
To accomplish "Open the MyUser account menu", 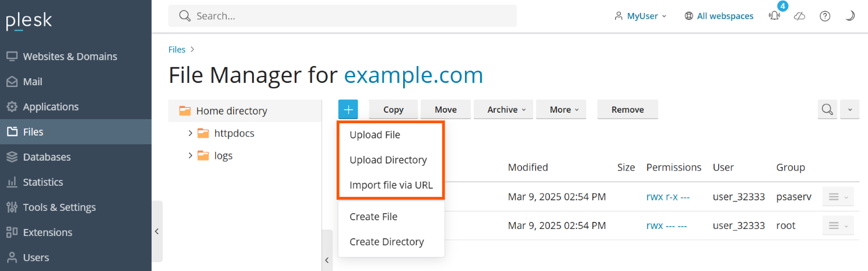I will (640, 16).
